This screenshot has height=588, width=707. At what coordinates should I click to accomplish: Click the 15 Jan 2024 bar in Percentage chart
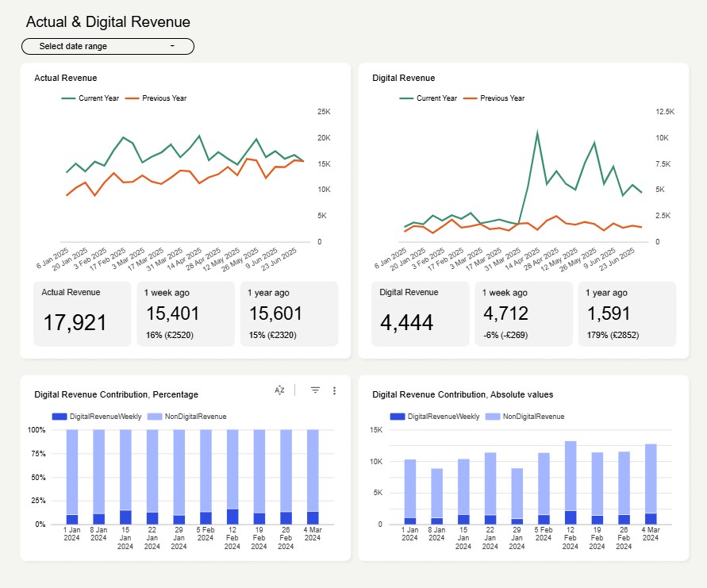pyautogui.click(x=125, y=476)
